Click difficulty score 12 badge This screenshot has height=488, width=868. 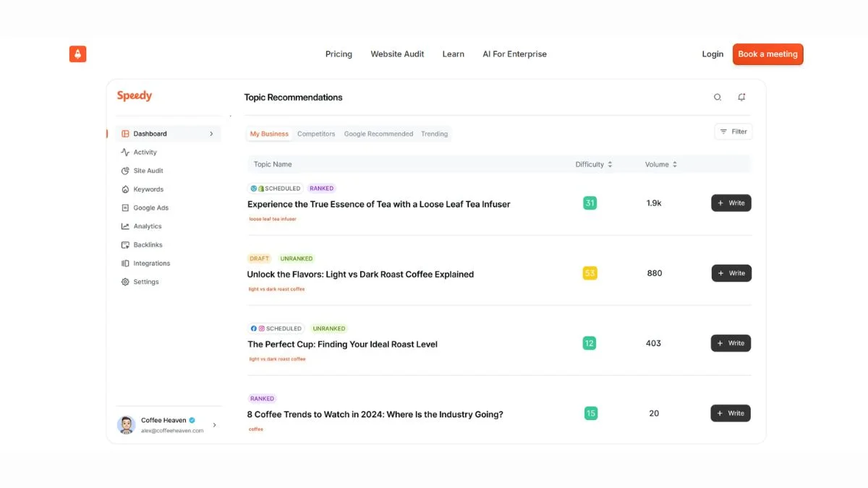pyautogui.click(x=590, y=343)
